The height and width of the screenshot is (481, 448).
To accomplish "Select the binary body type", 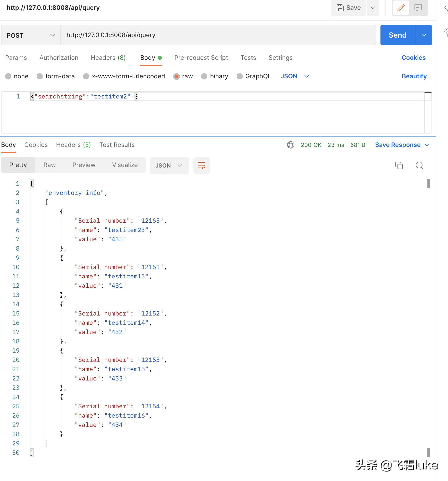I will (204, 76).
